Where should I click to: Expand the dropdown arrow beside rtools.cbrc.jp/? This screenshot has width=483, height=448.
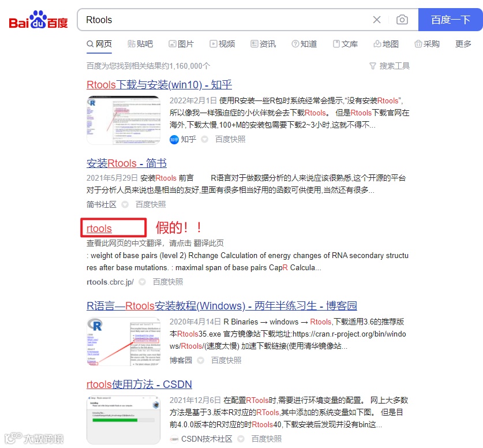(x=142, y=282)
